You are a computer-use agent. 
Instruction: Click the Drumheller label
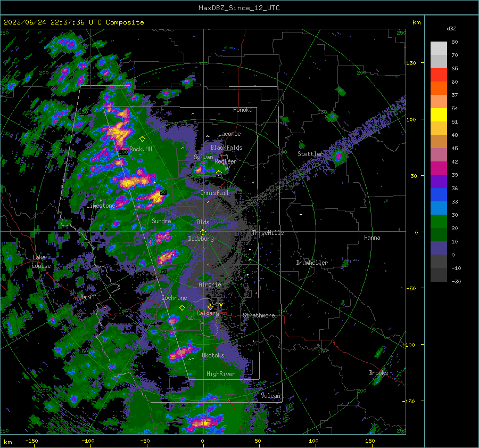coord(312,263)
